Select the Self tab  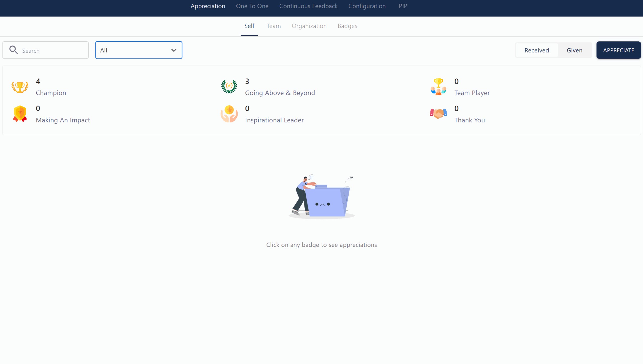pos(249,26)
